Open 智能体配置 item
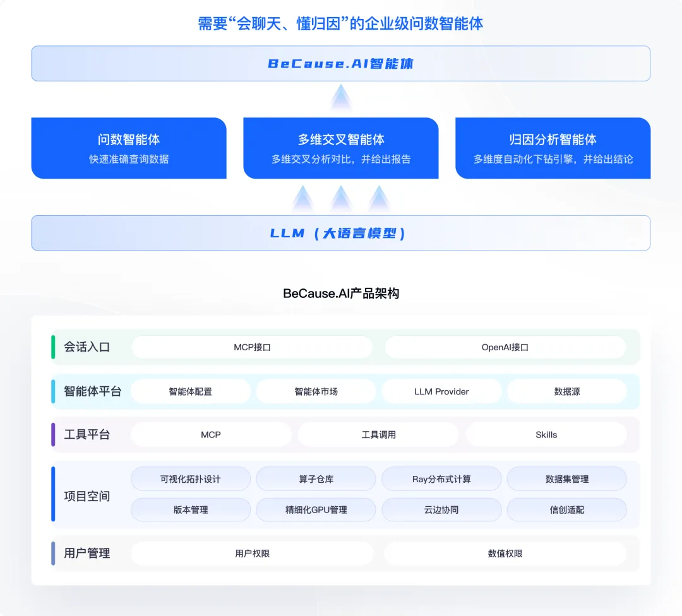 (191, 392)
